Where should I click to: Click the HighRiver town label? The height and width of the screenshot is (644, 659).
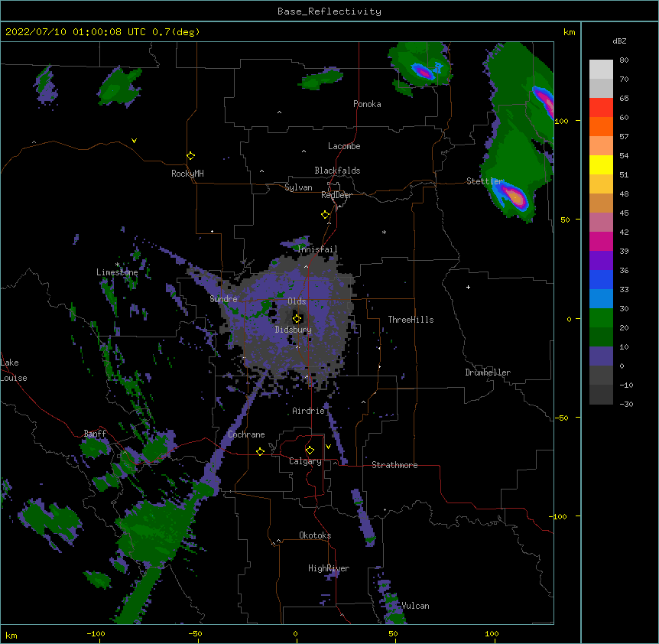tap(329, 568)
